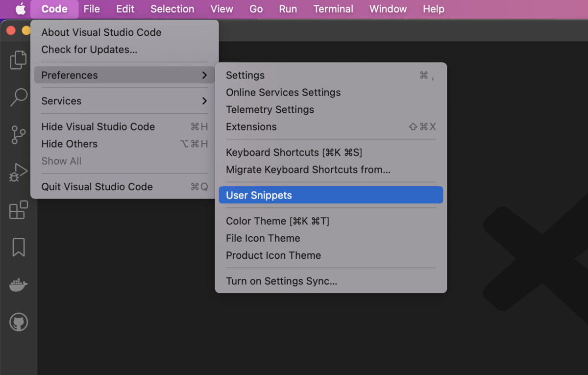Screen dimensions: 588x375
Task: Open Settings from the Preferences submenu
Action: tap(245, 75)
